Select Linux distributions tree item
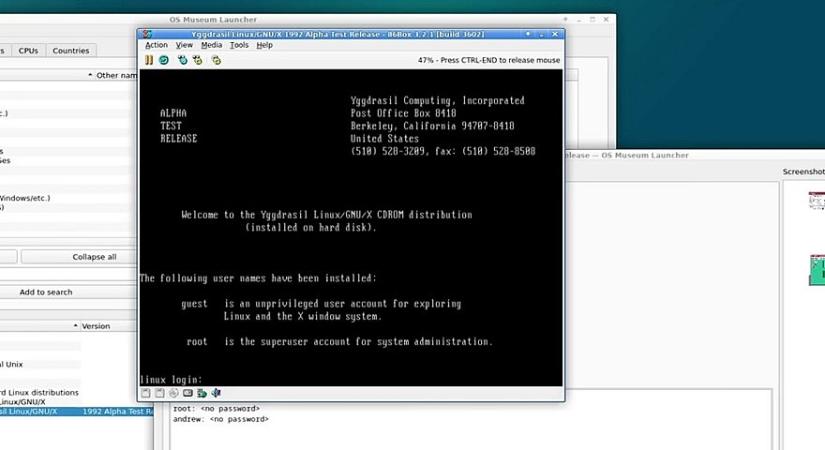Viewport: 825px width, 450px height. coord(40,393)
